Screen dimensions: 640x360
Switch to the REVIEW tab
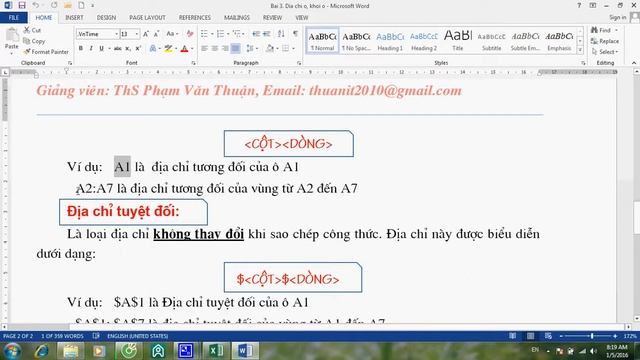click(272, 18)
